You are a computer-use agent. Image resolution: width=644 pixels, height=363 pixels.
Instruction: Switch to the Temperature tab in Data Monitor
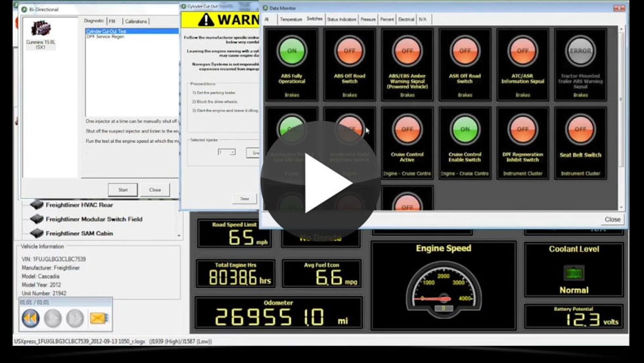click(x=291, y=19)
